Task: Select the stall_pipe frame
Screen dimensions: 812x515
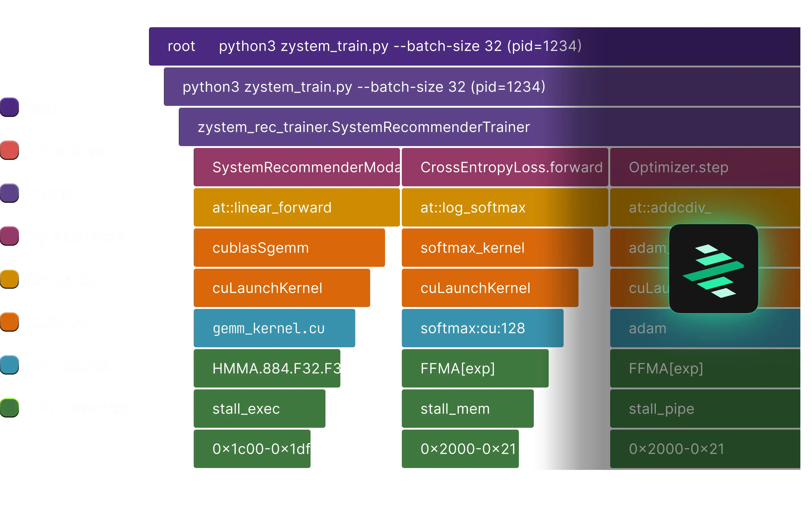Action: pyautogui.click(x=705, y=408)
